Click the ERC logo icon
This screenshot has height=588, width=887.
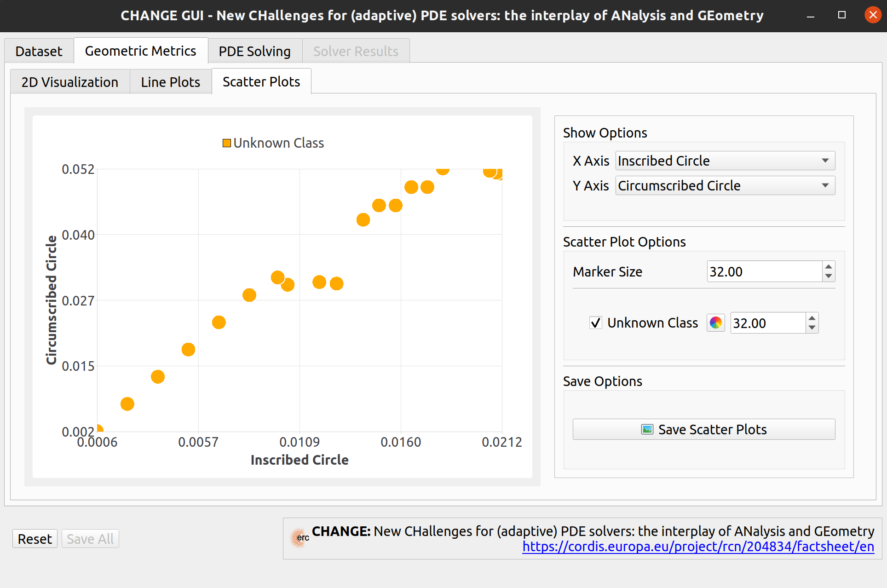tap(300, 537)
